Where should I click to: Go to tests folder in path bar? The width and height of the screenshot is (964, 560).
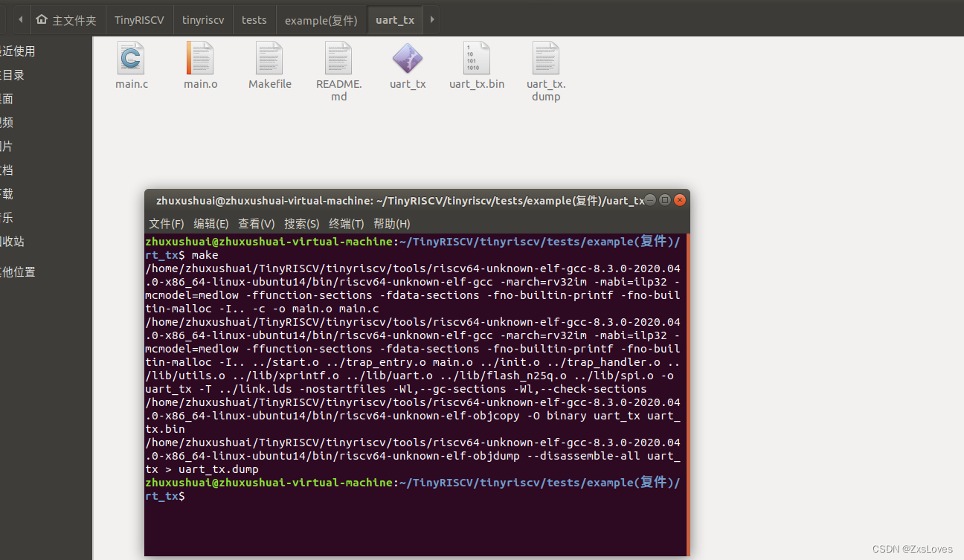point(254,20)
